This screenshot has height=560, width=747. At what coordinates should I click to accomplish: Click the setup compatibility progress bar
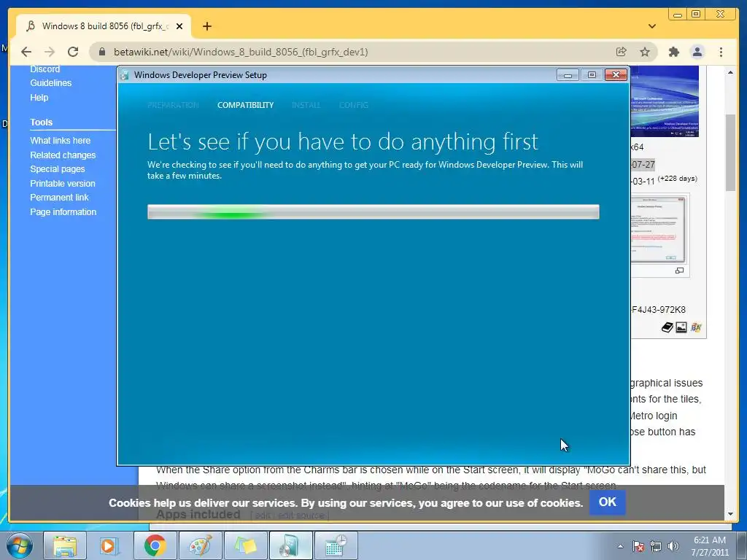[373, 212]
